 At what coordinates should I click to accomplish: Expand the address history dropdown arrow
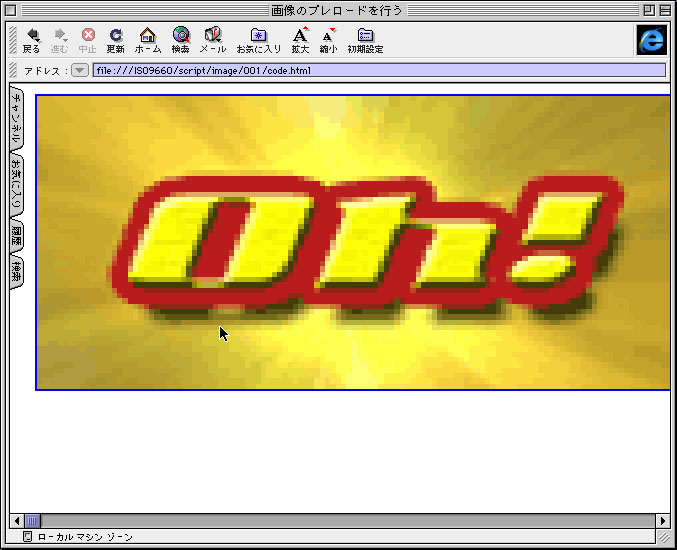[x=80, y=70]
